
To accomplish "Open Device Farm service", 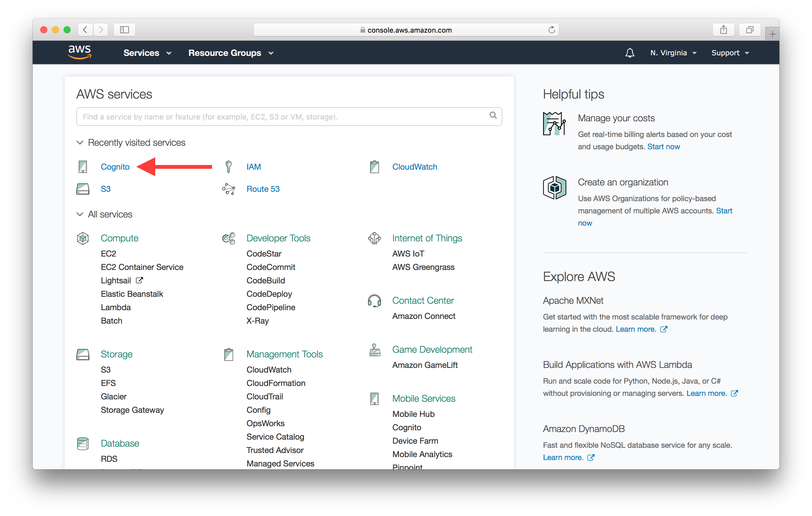I will [415, 441].
